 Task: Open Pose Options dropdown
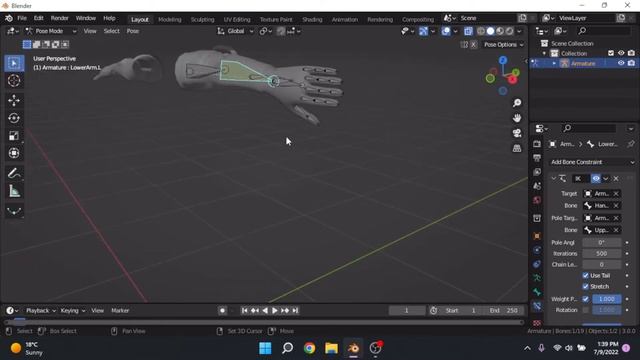click(503, 44)
